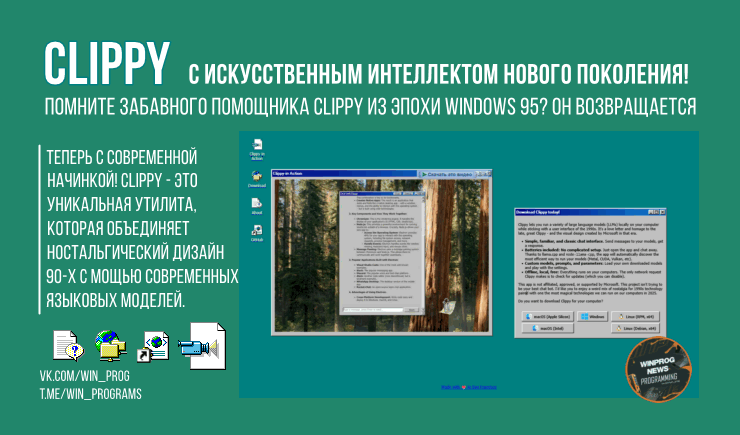Click the t.me/win_programs text
The width and height of the screenshot is (740, 435).
(x=91, y=393)
